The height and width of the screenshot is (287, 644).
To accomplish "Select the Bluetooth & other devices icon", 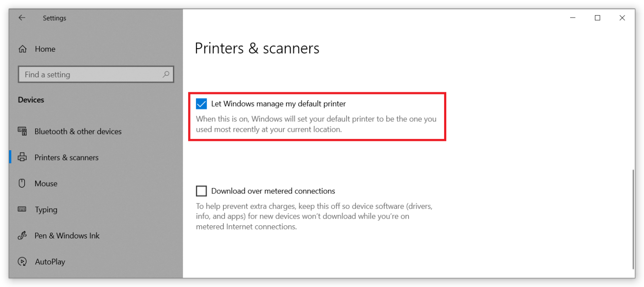I will pos(22,131).
